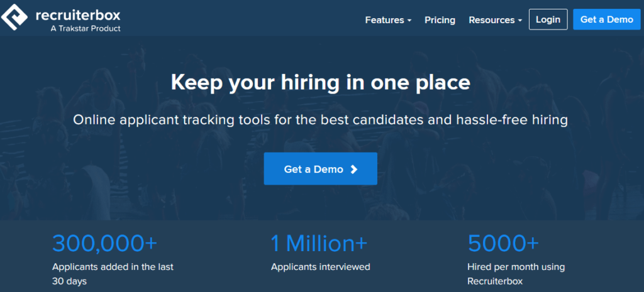
Task: Click Get a Demo in the header
Action: pyautogui.click(x=607, y=19)
